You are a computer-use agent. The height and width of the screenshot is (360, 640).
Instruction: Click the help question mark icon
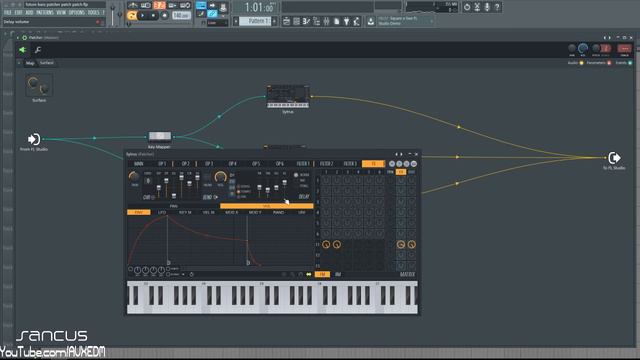tap(497, 7)
